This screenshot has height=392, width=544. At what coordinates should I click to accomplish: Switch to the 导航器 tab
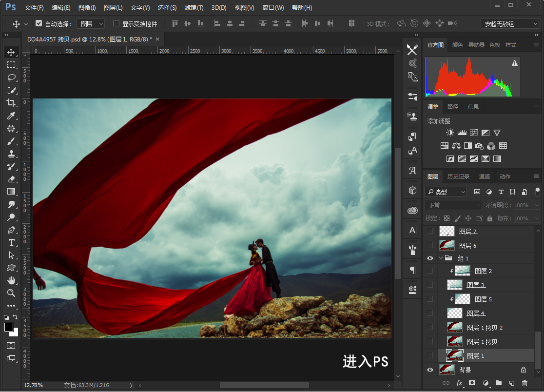[x=476, y=45]
